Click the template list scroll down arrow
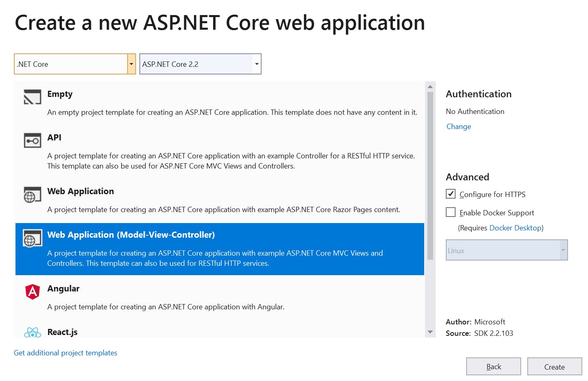This screenshot has height=381, width=588. 430,332
